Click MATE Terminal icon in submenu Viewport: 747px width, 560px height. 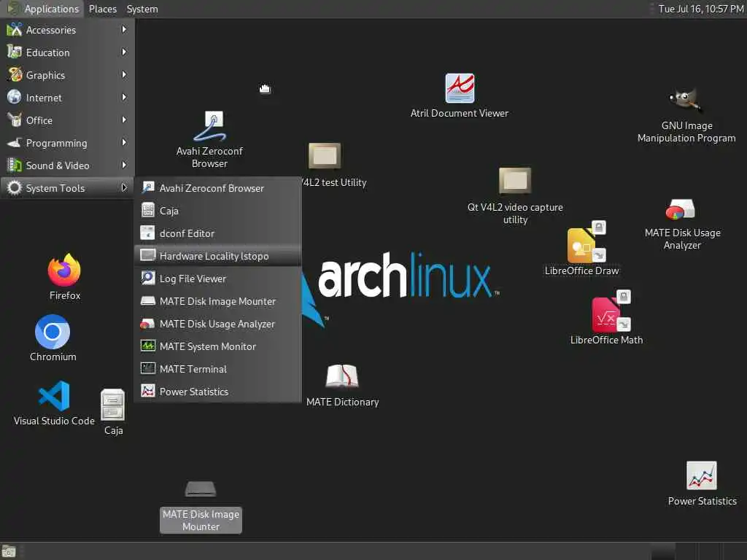point(147,368)
